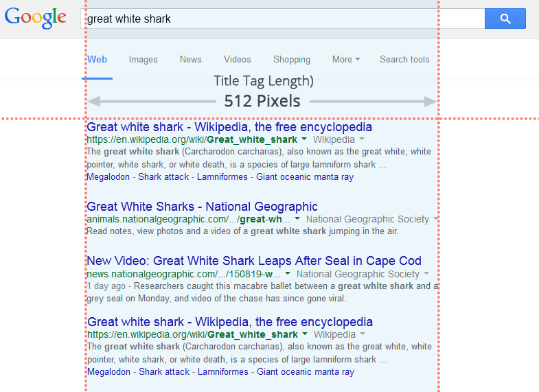This screenshot has width=539, height=392.
Task: Click the great white shark search box
Action: pos(282,19)
